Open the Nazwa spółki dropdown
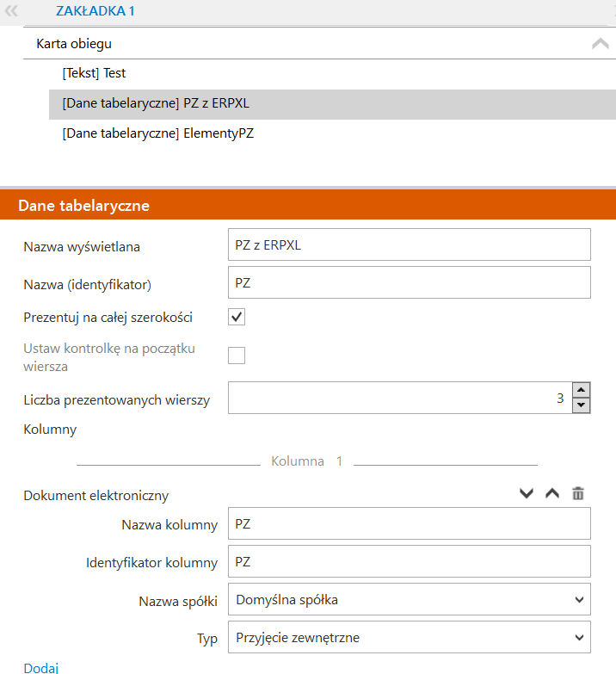 [410, 599]
